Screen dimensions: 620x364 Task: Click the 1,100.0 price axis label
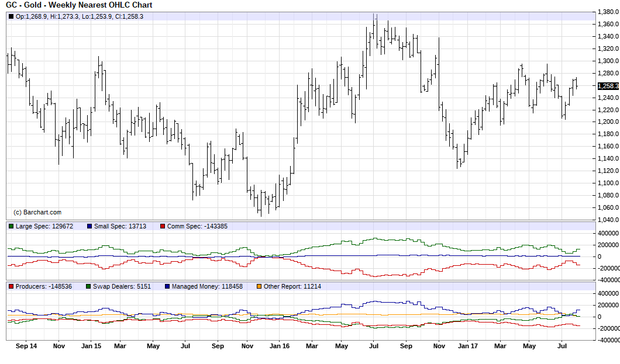[608, 183]
